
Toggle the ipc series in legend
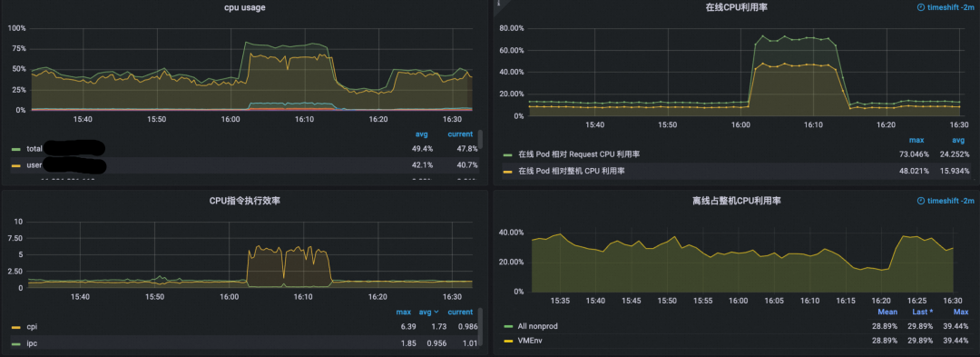tap(32, 343)
